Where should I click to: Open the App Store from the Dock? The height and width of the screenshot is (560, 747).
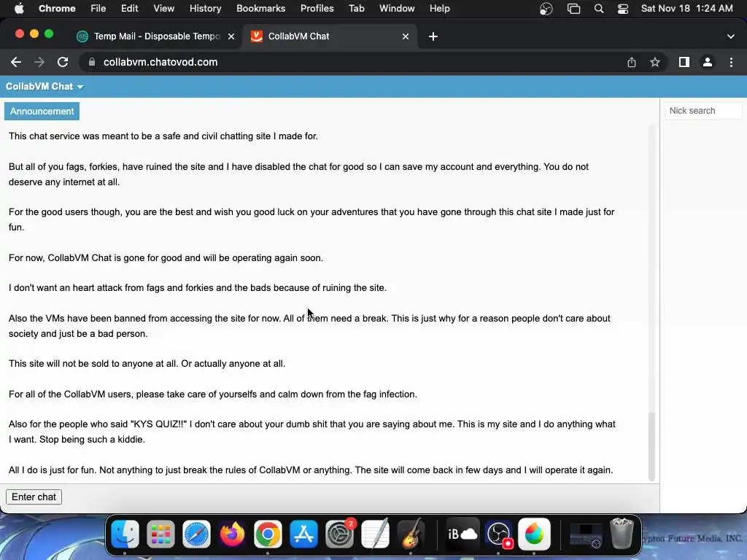(x=303, y=534)
